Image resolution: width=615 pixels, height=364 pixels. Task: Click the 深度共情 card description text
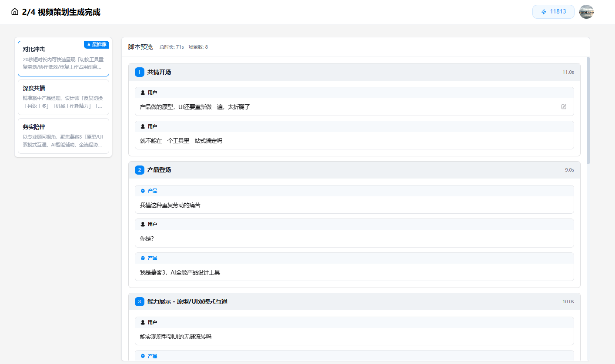click(63, 102)
